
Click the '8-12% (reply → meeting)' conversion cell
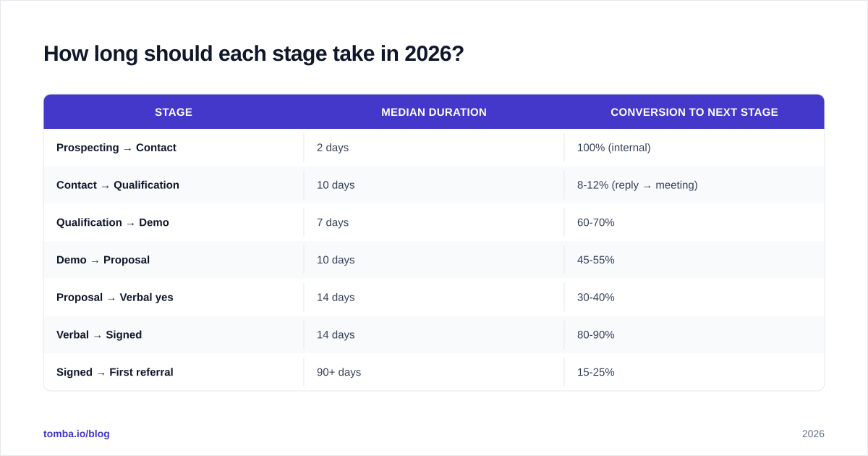tap(694, 185)
